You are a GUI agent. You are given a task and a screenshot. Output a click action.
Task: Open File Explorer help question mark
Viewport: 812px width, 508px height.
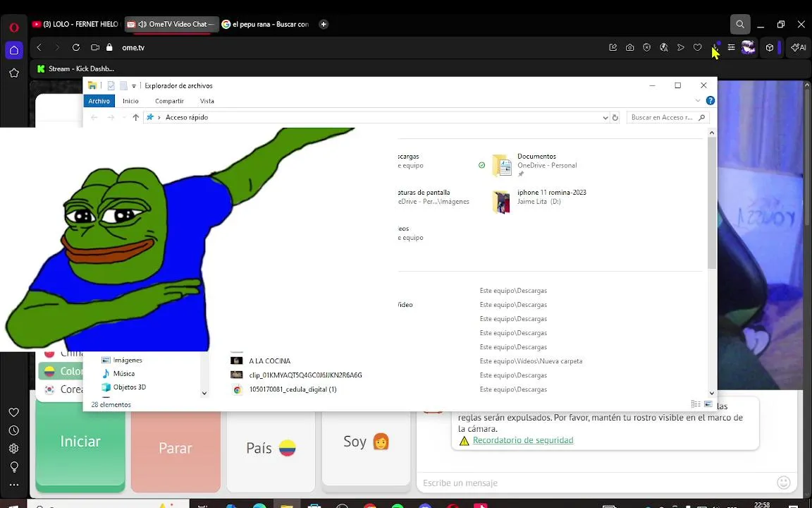click(710, 101)
